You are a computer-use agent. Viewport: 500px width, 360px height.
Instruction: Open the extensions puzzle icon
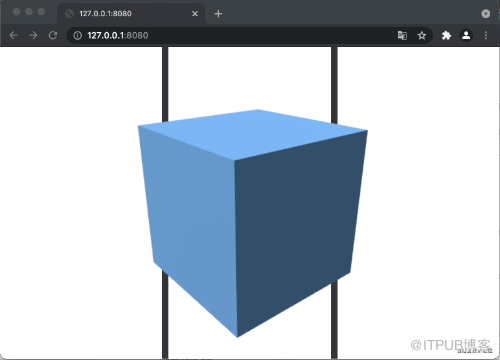[446, 35]
